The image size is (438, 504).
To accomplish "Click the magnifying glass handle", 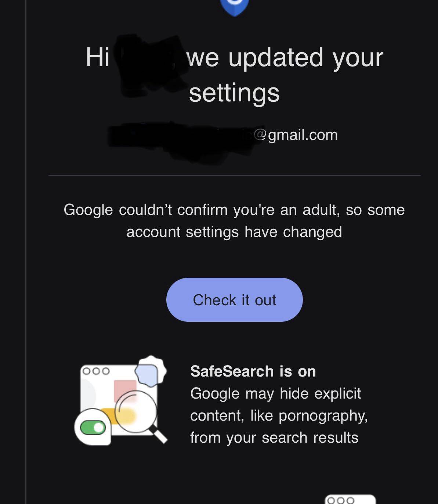I will (x=160, y=436).
